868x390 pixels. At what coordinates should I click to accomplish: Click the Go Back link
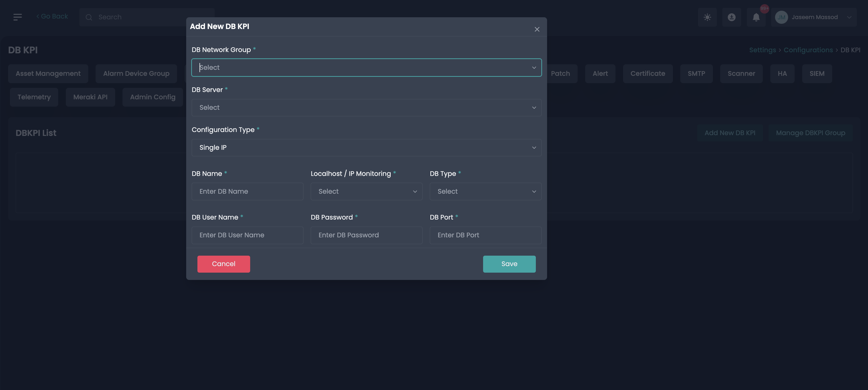click(52, 16)
